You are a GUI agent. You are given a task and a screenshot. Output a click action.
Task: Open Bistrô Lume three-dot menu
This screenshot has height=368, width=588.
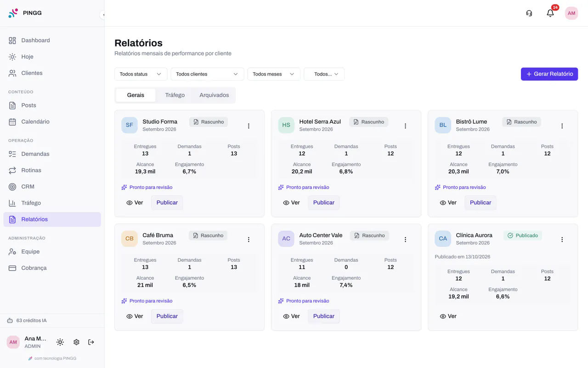pyautogui.click(x=562, y=126)
